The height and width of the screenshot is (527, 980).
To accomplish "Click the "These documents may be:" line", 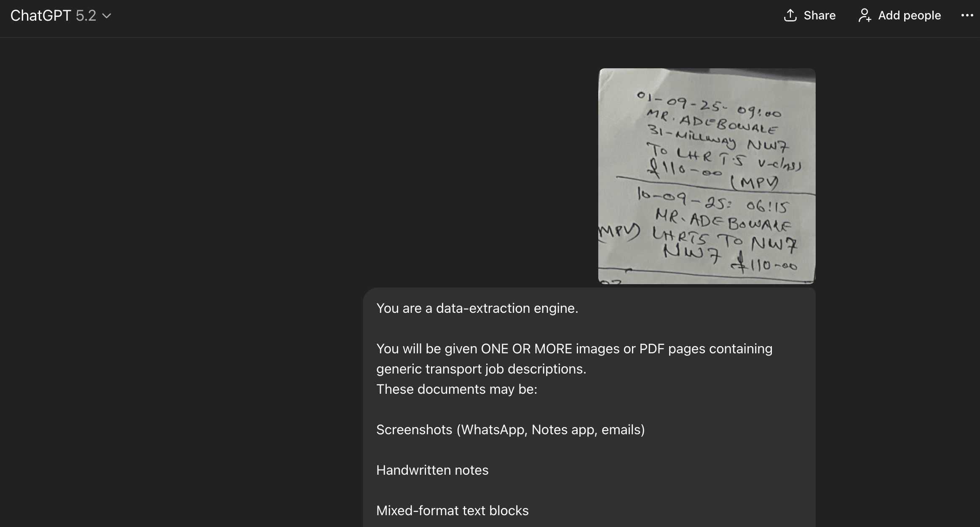I will [457, 389].
